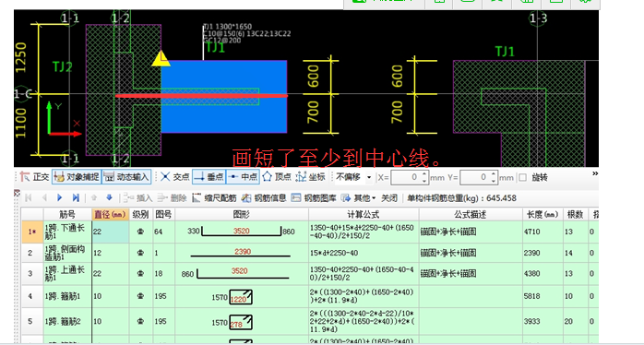Screen dimensions: 644x345
Task: Open 钢筋图库 rebar shape library
Action: tap(314, 198)
